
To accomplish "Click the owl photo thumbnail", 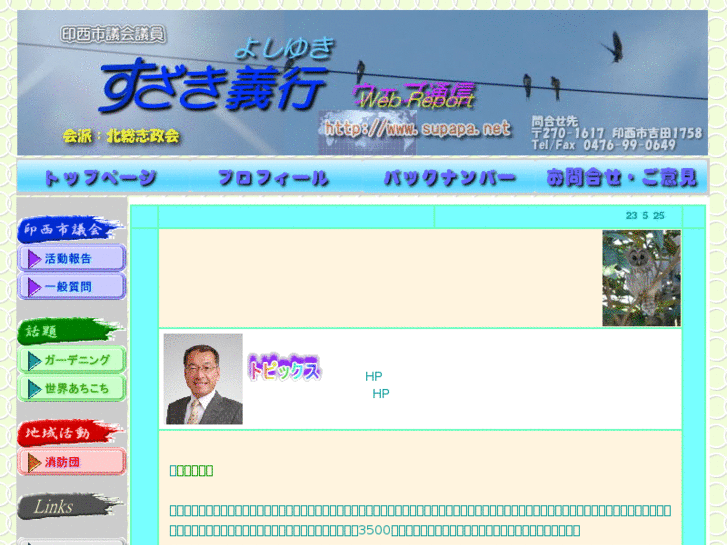I will tap(641, 278).
